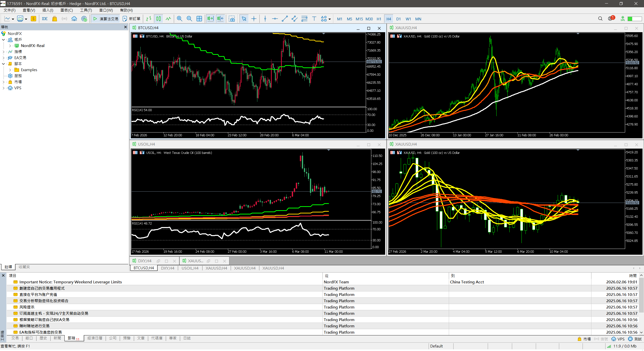The image size is (644, 351).
Task: Expand the Examples scripts folder
Action: click(10, 70)
